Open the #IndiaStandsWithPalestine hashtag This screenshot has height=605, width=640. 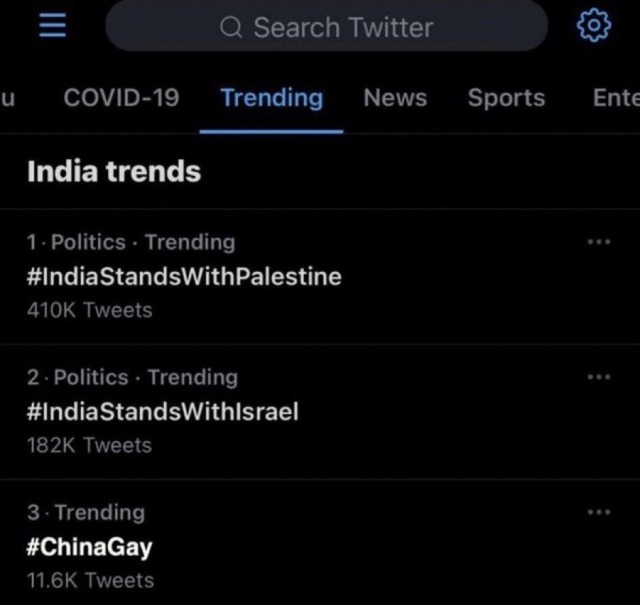click(185, 276)
